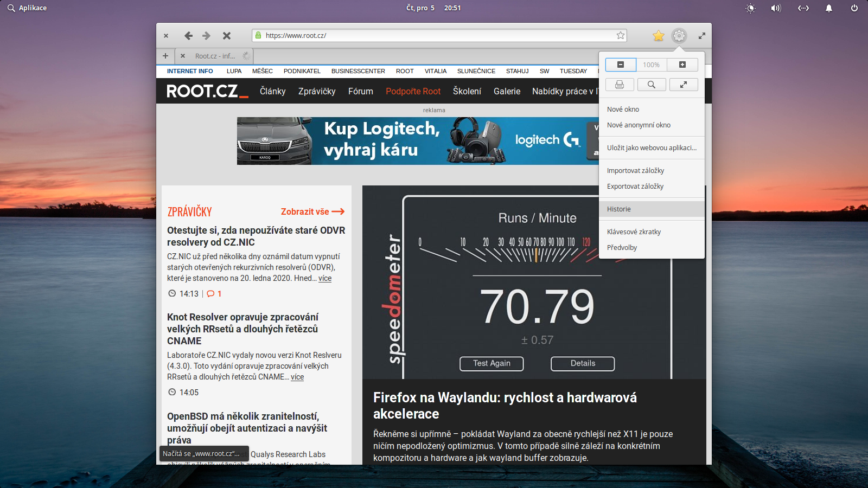Open the notifications bell indicator
Viewport: 868px width, 488px height.
pyautogui.click(x=829, y=8)
